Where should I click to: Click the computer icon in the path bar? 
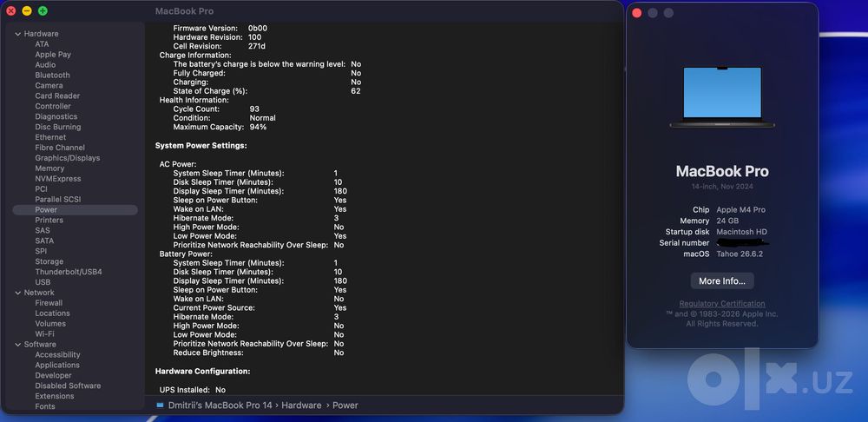coord(160,406)
